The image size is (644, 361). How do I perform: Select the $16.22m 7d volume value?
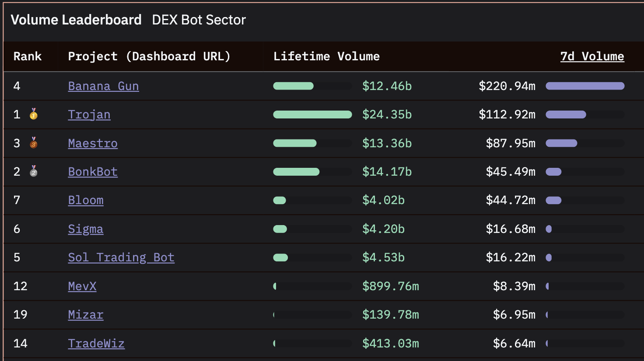point(511,257)
